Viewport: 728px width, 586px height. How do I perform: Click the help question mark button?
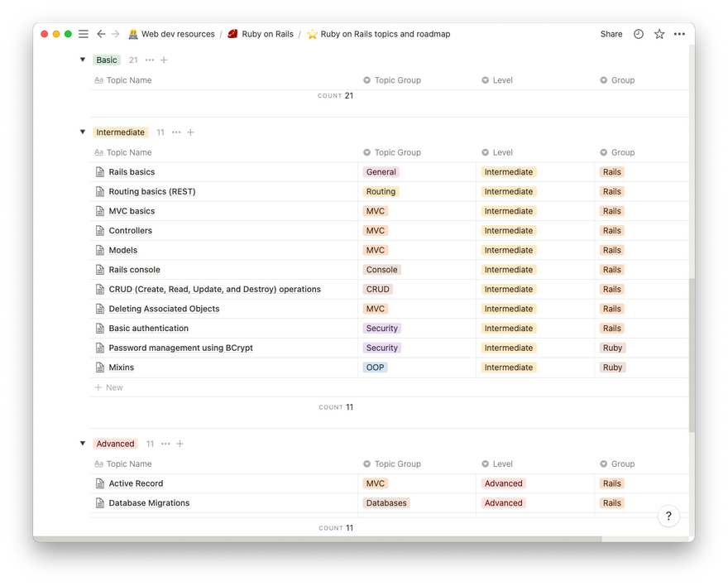click(x=668, y=516)
